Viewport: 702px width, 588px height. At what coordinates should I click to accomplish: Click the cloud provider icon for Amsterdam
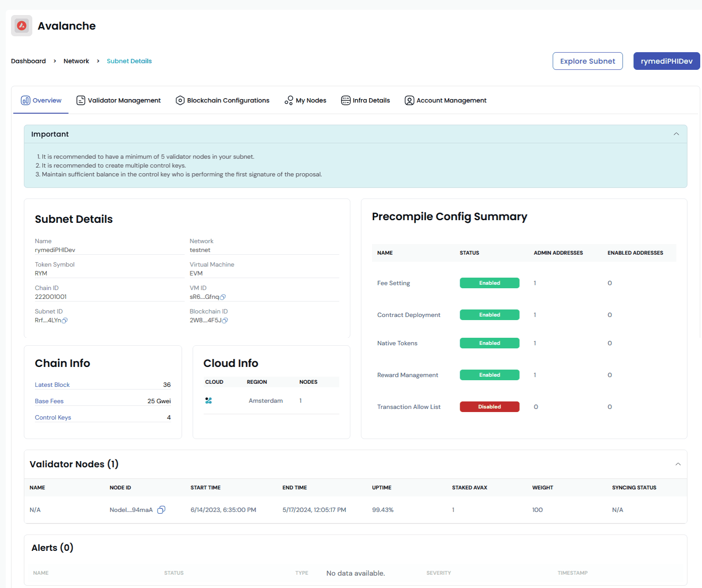point(209,401)
